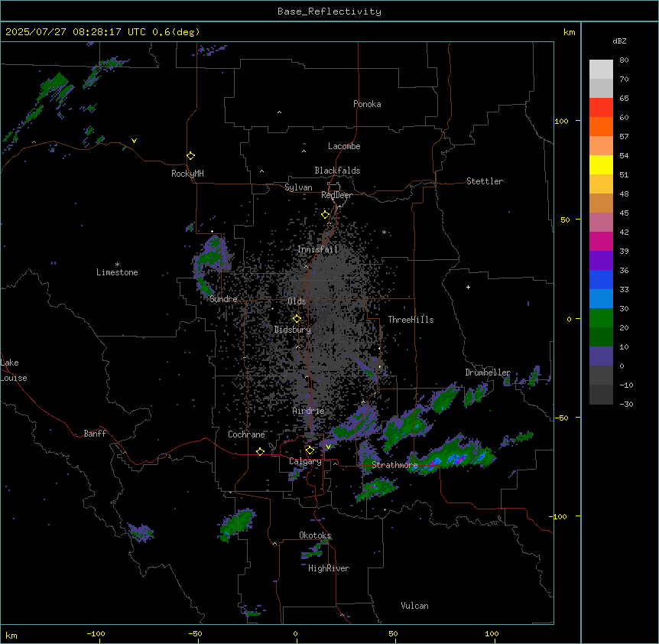Click the yellow diamond marker above RockyMH
The height and width of the screenshot is (644, 659).
pos(190,155)
